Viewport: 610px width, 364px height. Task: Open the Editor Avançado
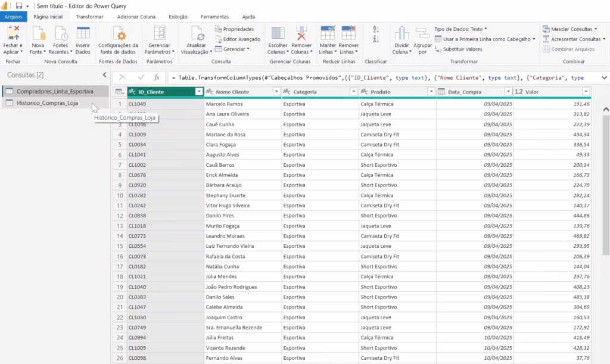(x=238, y=39)
